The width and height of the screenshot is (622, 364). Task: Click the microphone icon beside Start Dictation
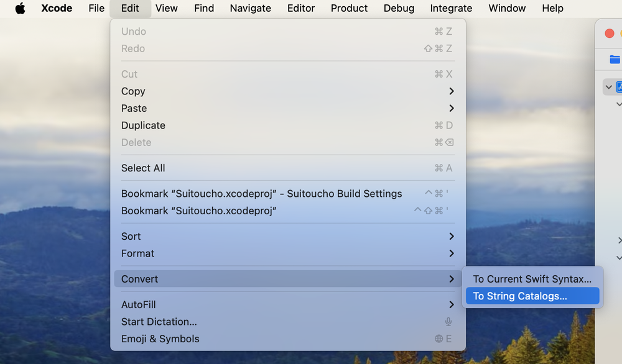(x=448, y=322)
